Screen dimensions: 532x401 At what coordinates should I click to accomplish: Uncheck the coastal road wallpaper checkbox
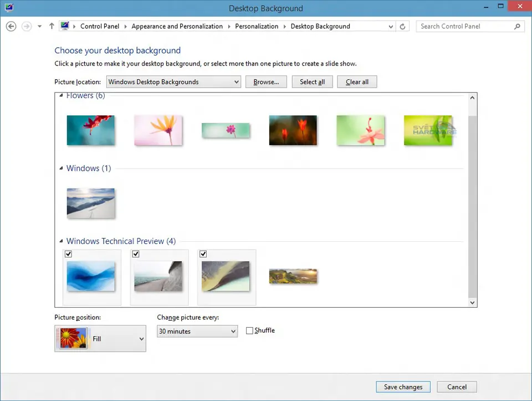136,254
